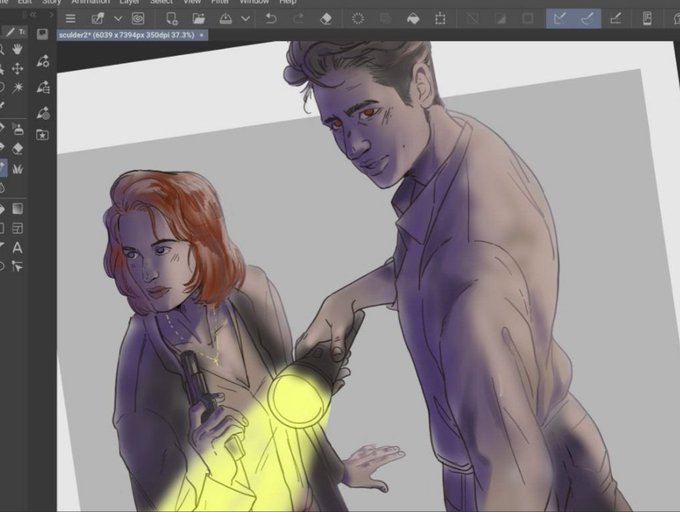Select the Hand move-canvas tool

click(x=17, y=49)
